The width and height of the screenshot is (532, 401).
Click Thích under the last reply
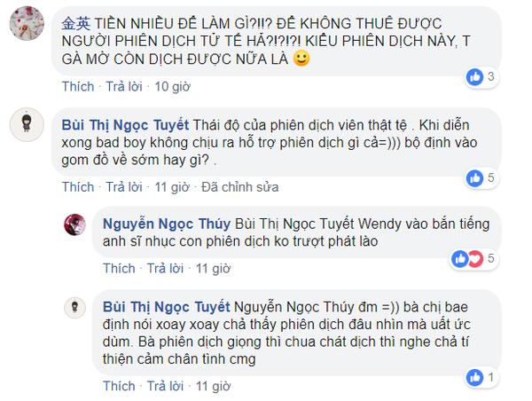[119, 386]
